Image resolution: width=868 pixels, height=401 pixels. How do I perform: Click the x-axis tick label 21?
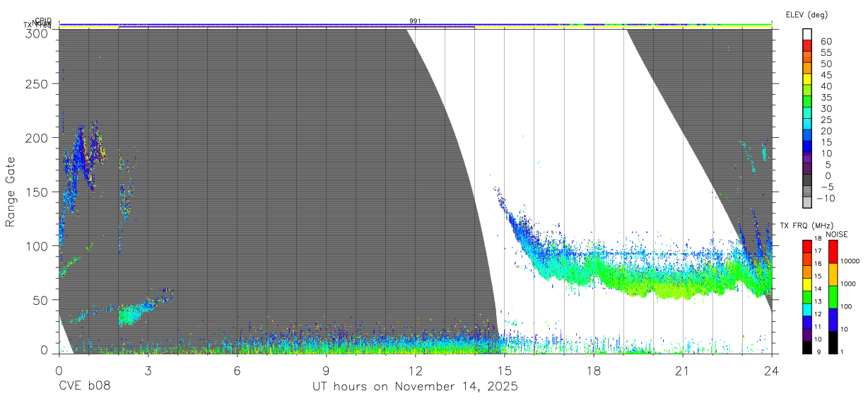click(683, 370)
